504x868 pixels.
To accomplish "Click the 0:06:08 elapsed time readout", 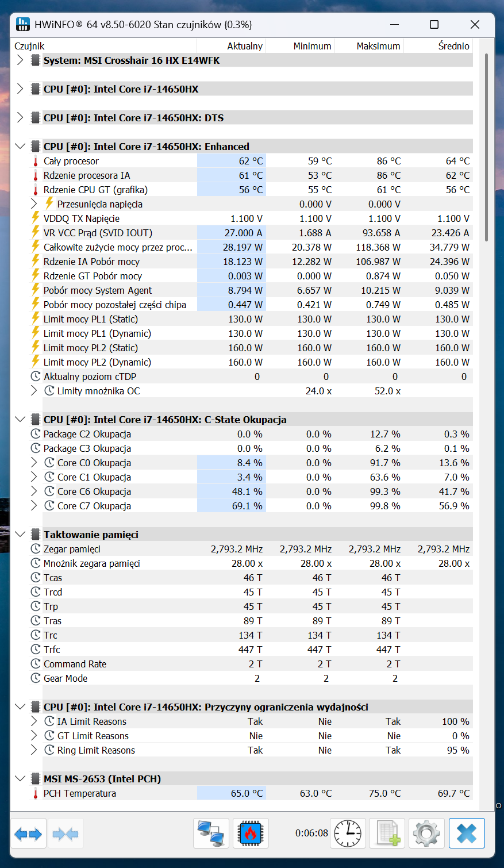I will tap(311, 833).
